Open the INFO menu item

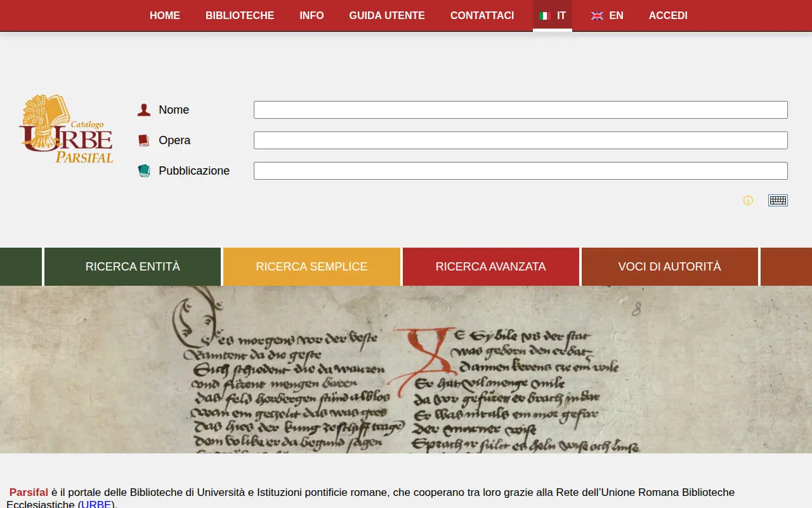(311, 16)
